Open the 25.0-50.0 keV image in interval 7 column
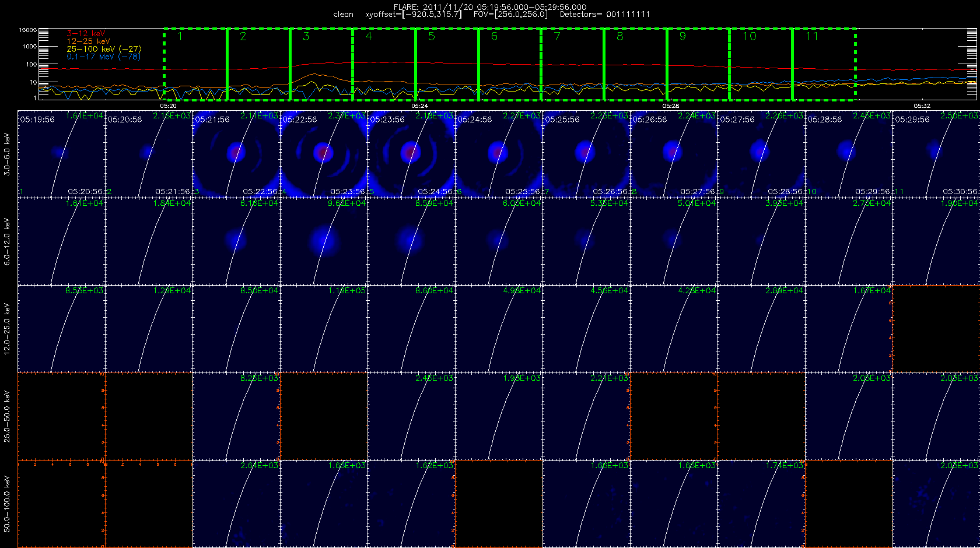 click(586, 416)
